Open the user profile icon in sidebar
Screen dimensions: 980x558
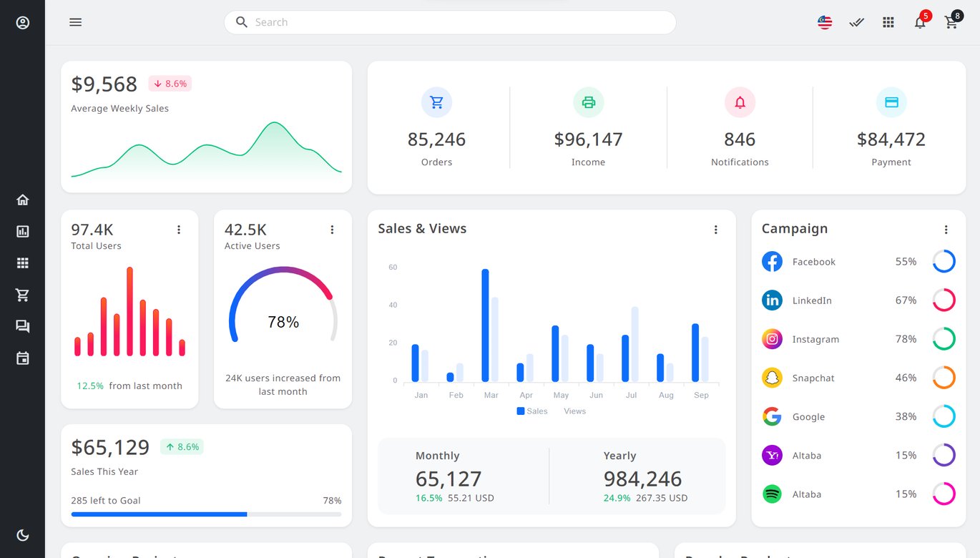pos(23,23)
